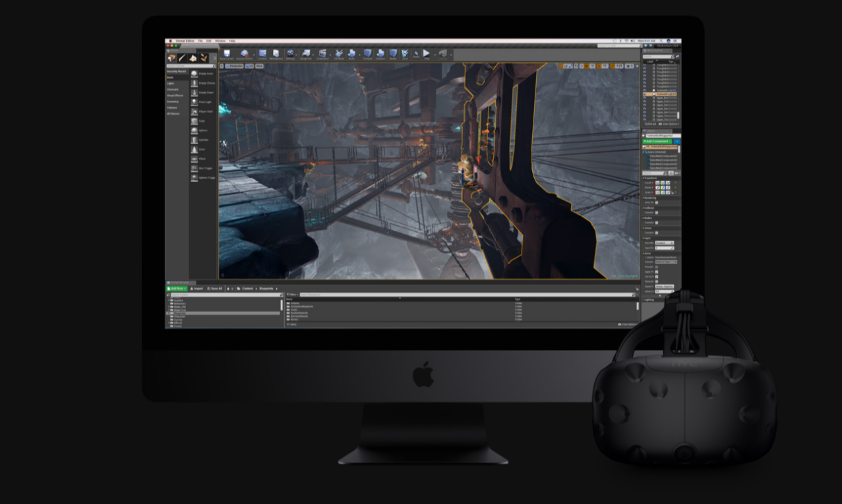Viewport: 842px width, 504px height.
Task: Open Cinematics from the toolbar
Action: point(322,54)
